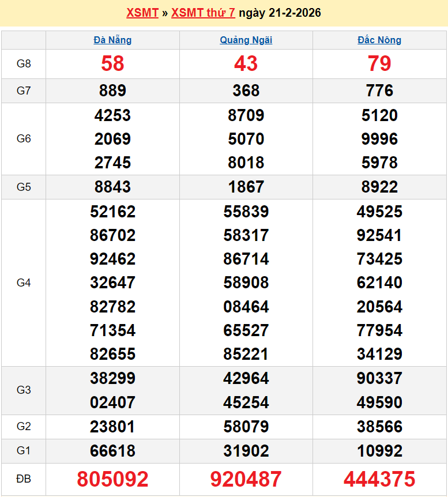Click the G6 row label
Screen dimensions: 448x497
tap(24, 139)
